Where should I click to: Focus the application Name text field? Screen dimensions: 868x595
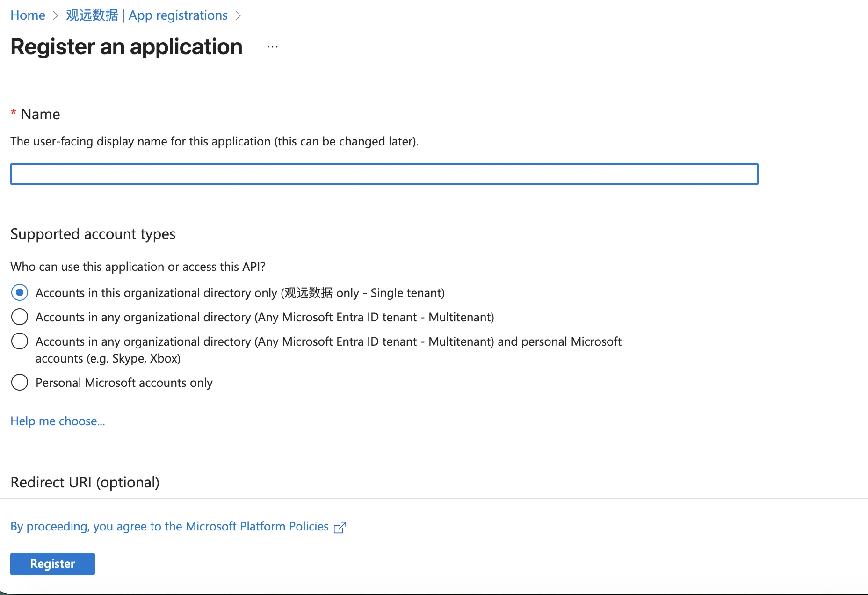click(384, 174)
